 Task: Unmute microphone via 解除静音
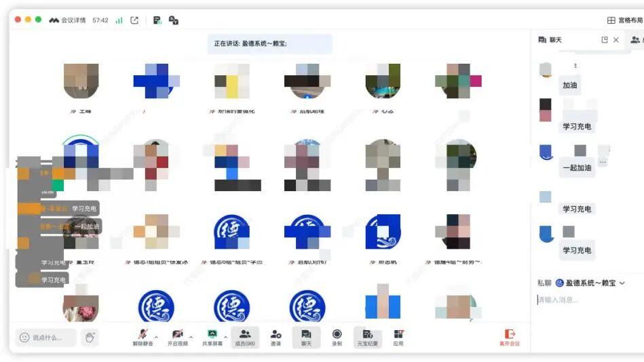point(143,338)
